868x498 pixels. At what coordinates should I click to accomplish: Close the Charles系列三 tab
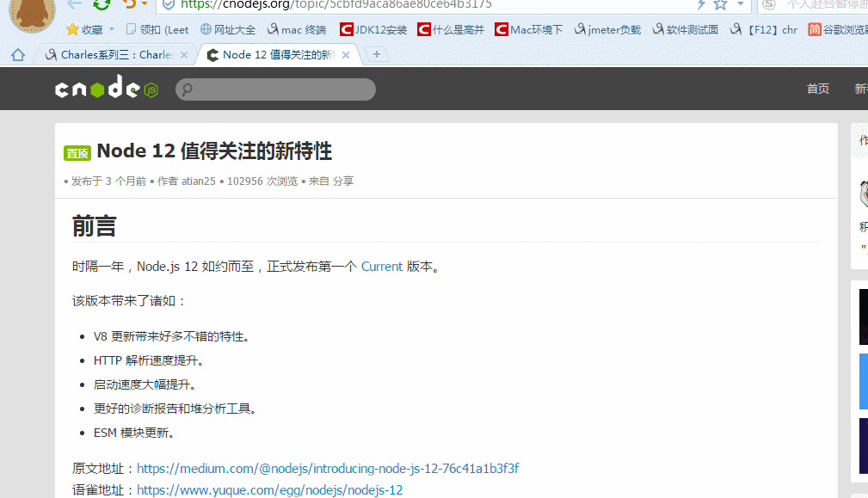(184, 55)
